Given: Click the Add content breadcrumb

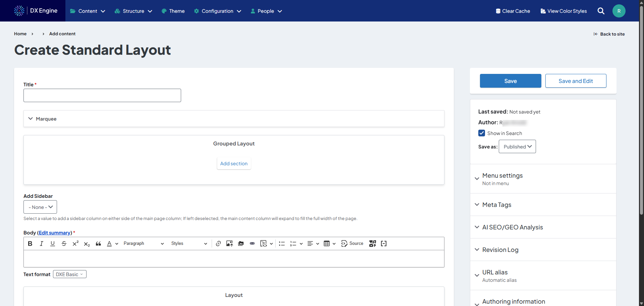Looking at the screenshot, I should [x=62, y=34].
